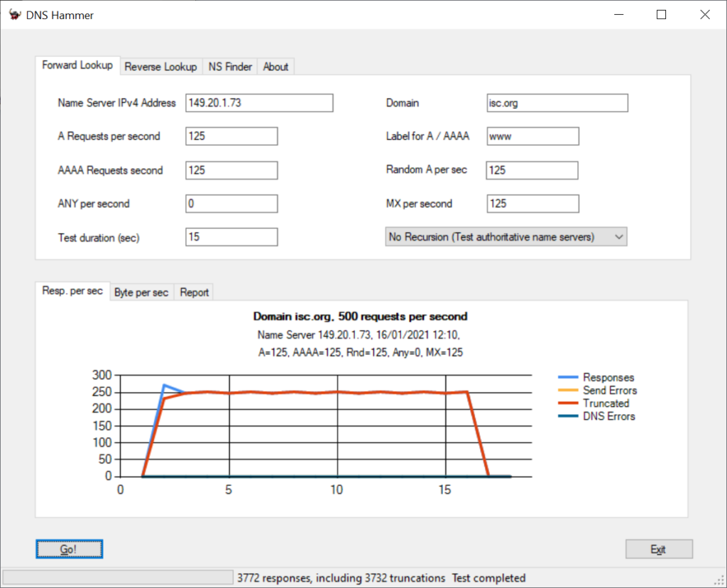The width and height of the screenshot is (727, 588).
Task: Click the Name Server IPv4 Address field
Action: (258, 102)
